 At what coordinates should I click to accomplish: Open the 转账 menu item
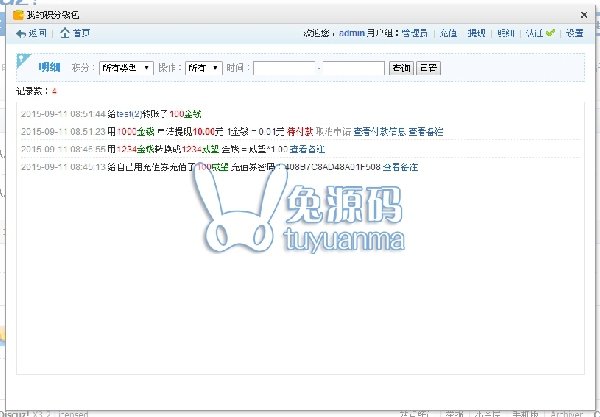[x=506, y=33]
